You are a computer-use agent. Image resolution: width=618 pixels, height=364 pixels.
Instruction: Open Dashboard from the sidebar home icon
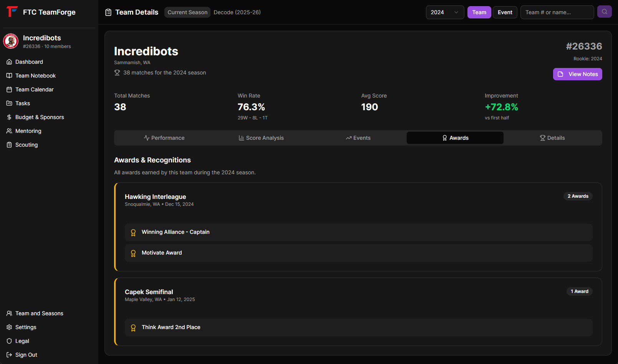[x=9, y=62]
